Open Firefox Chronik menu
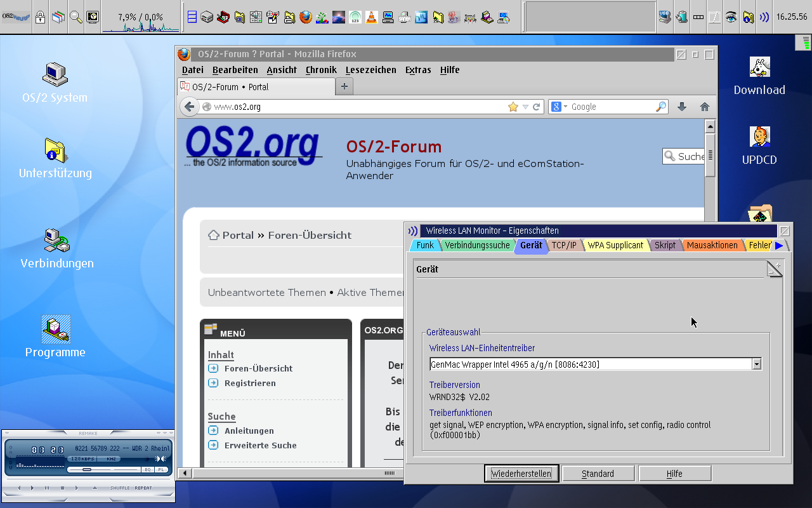812x508 pixels. point(321,70)
